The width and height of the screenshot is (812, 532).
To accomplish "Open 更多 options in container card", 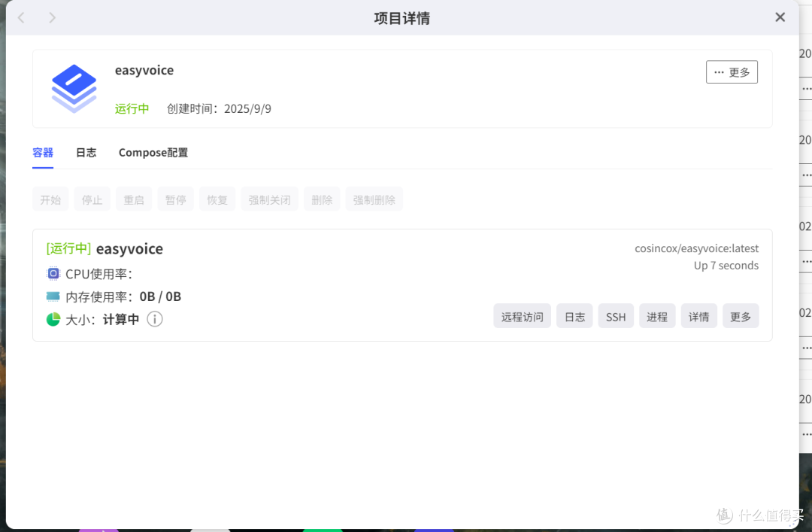I will (741, 316).
